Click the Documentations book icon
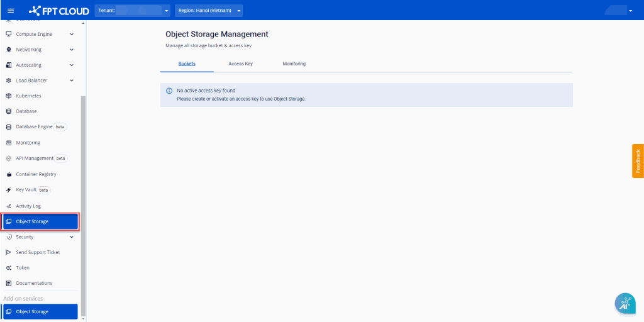Viewport: 644px width, 322px height. (9, 283)
